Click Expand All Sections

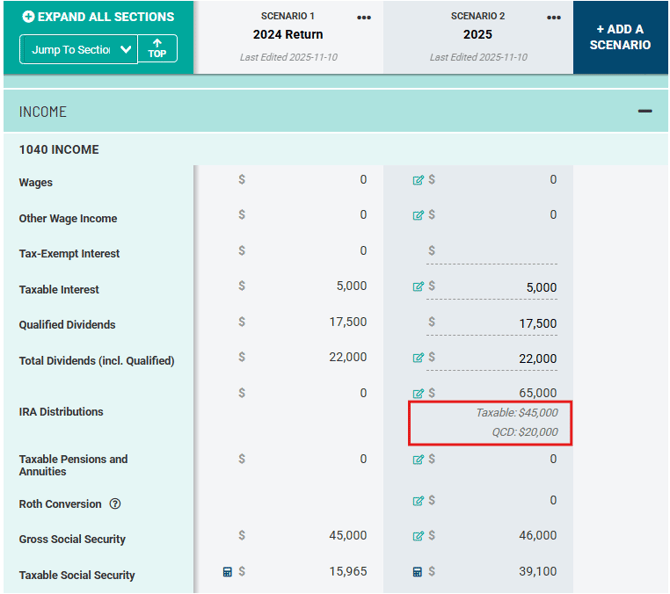(98, 17)
